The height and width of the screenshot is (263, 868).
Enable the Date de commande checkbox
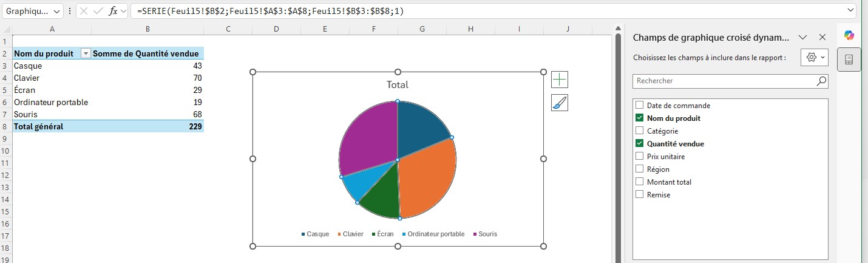point(639,105)
